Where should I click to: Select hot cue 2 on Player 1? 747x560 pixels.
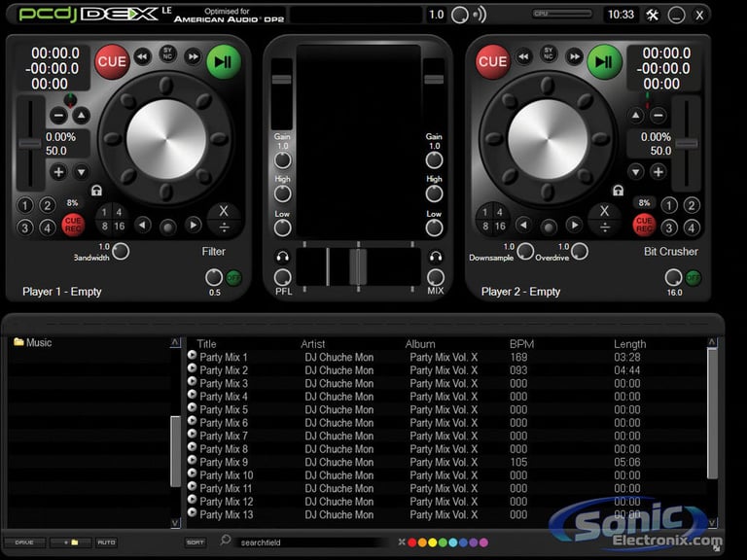(x=47, y=206)
